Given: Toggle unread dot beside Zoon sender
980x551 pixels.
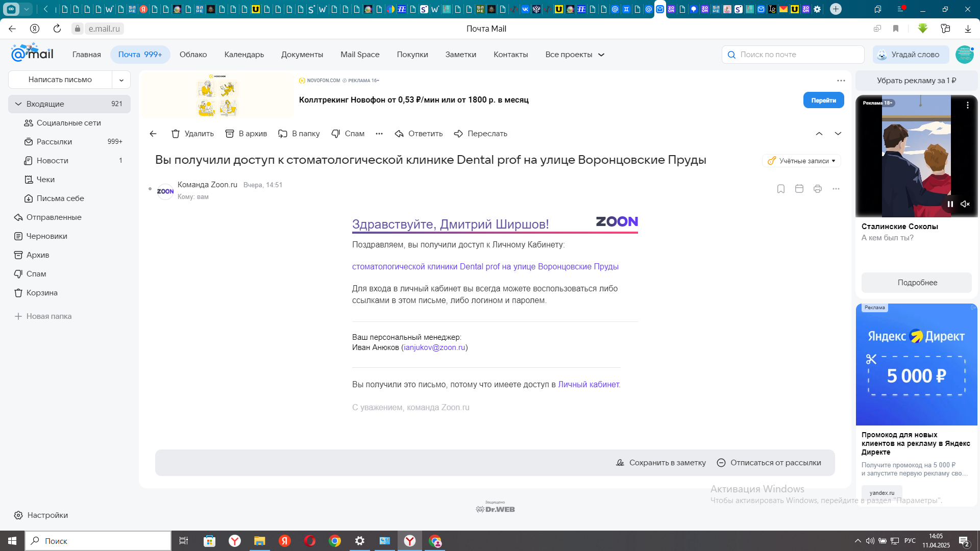Looking at the screenshot, I should [x=150, y=189].
